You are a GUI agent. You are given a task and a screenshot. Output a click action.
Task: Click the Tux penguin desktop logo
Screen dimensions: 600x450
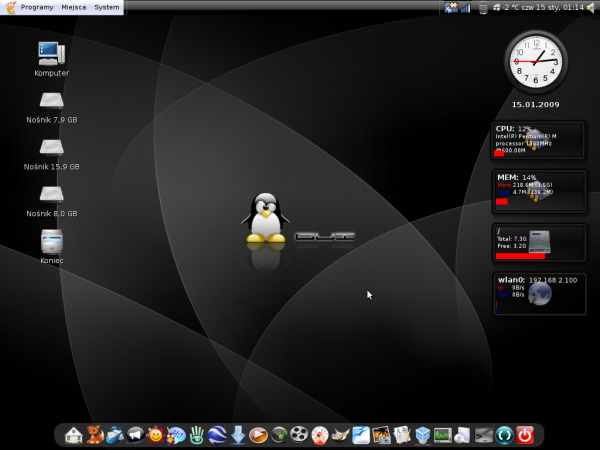coord(265,218)
